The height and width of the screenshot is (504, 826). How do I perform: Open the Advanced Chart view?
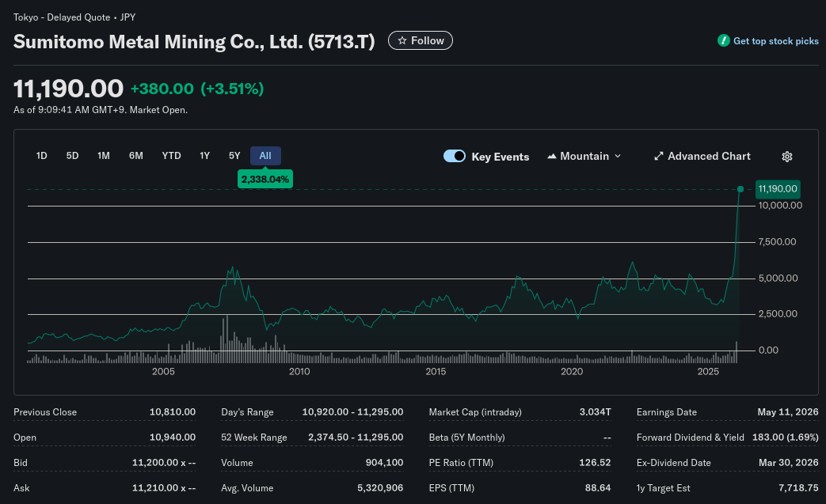click(x=702, y=156)
